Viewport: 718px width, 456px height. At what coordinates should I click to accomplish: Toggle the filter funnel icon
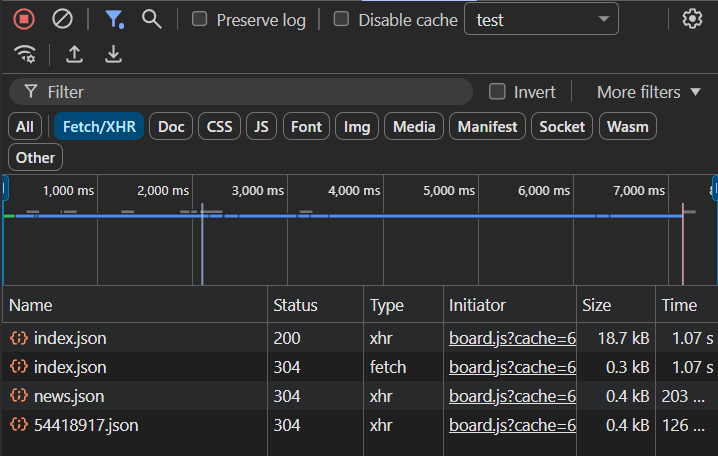(x=114, y=19)
